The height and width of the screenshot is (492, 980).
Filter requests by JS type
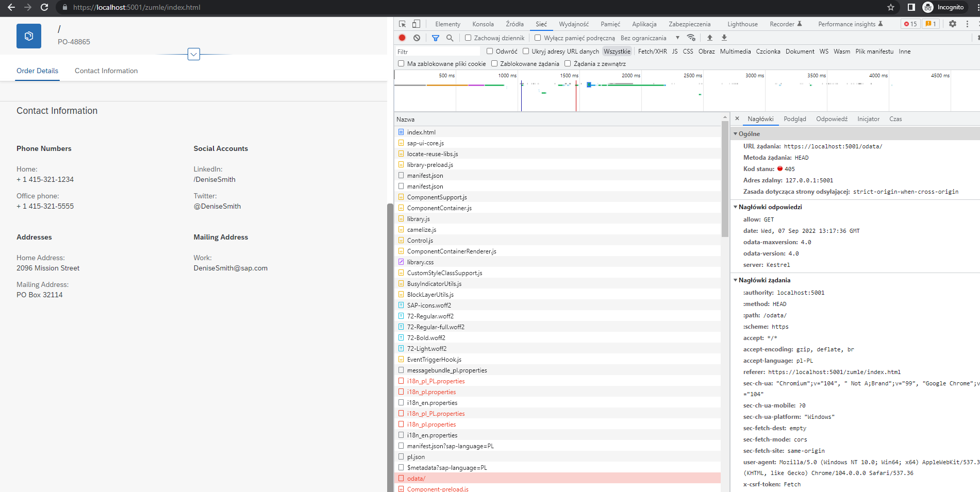point(675,52)
